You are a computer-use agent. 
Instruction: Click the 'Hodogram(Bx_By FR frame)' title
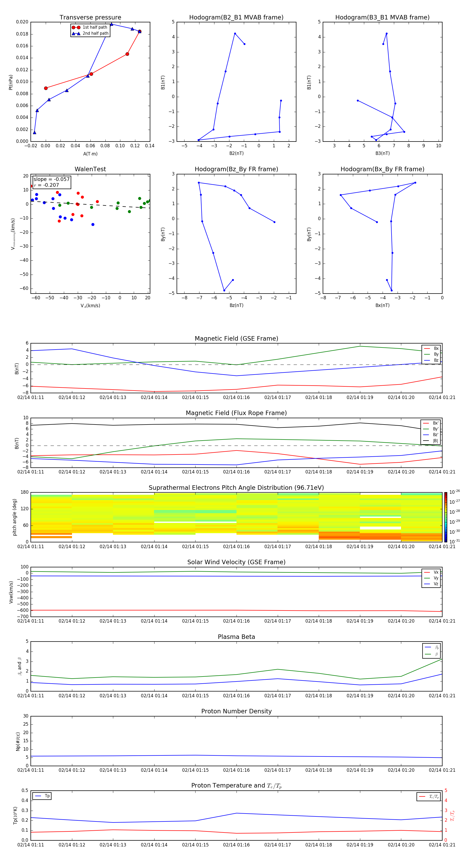(382, 169)
